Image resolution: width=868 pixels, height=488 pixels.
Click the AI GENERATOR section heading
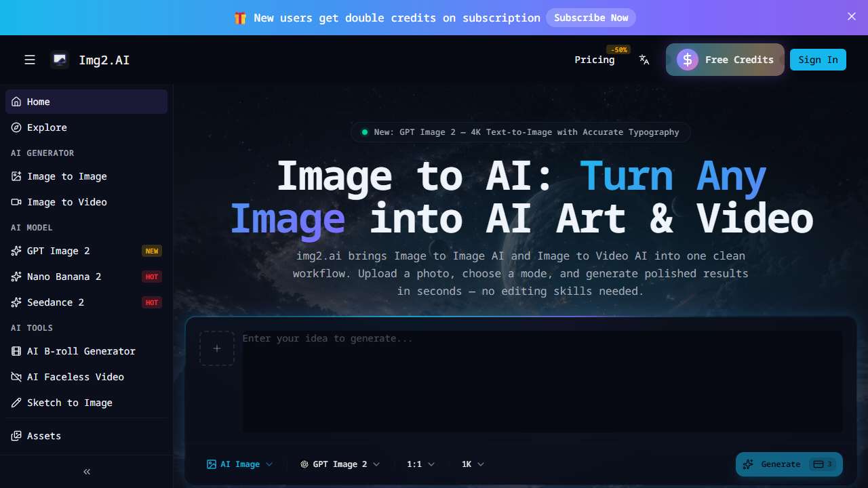point(42,153)
